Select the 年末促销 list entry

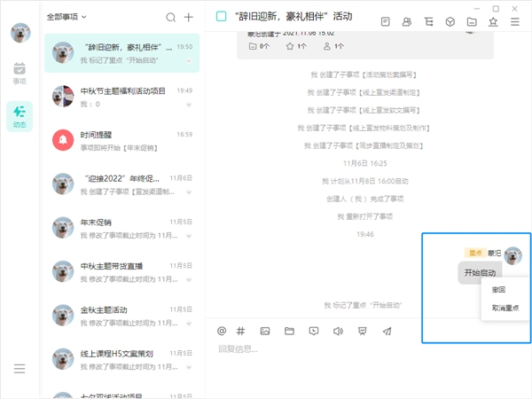pyautogui.click(x=122, y=229)
